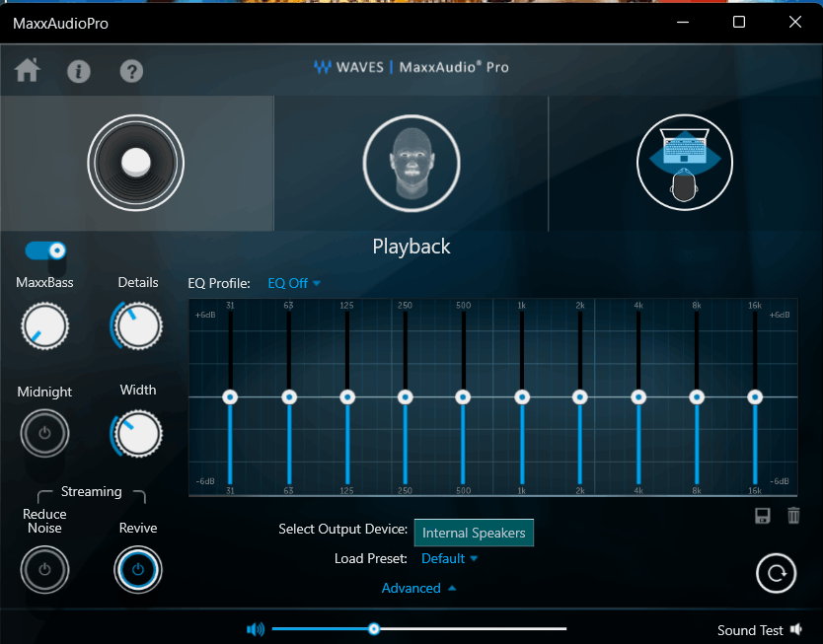The width and height of the screenshot is (823, 644).
Task: Click the 250 Hz EQ slider handle
Action: coord(405,397)
